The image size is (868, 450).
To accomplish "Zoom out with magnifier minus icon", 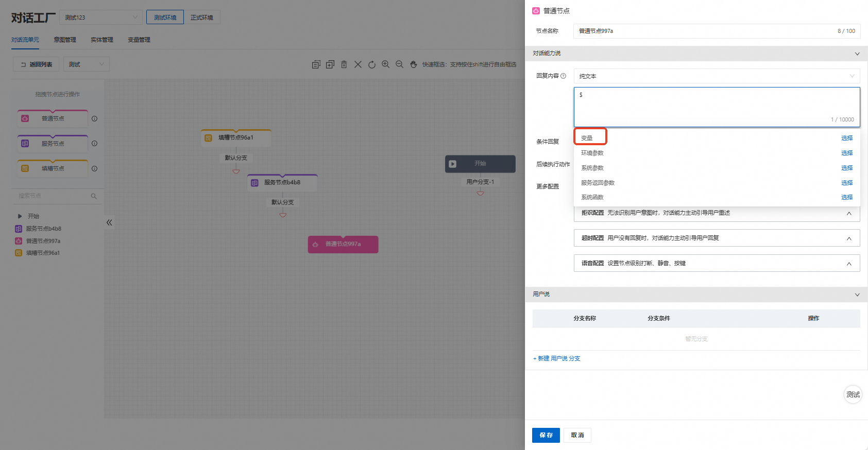I will pyautogui.click(x=399, y=64).
